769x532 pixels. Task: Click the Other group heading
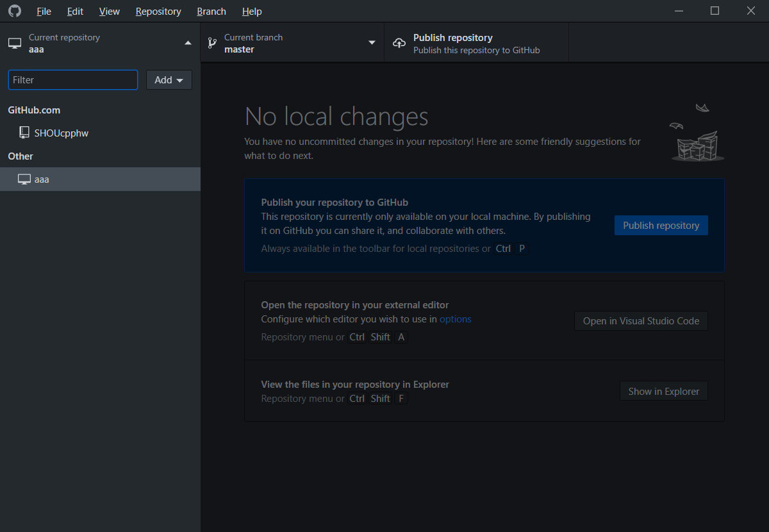21,156
